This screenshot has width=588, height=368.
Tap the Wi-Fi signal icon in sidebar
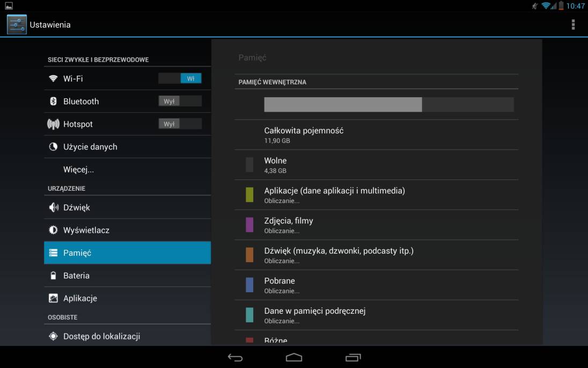pyautogui.click(x=53, y=78)
